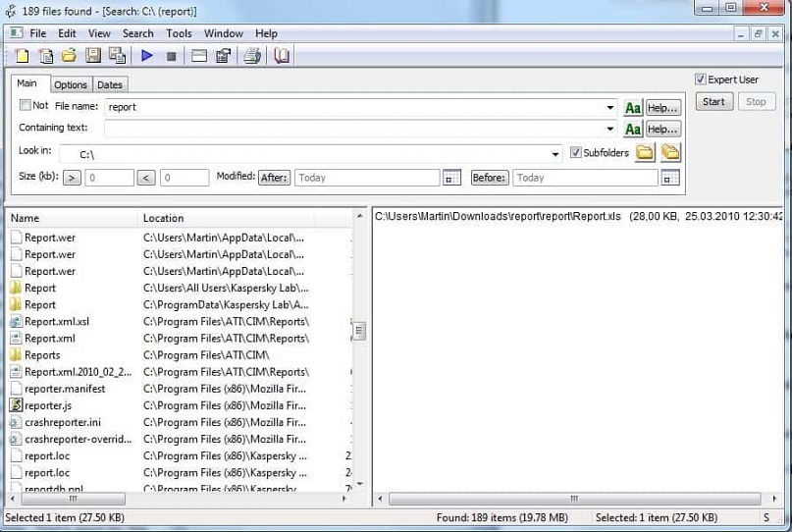
Task: Click the new blank search toolbar icon
Action: point(22,56)
